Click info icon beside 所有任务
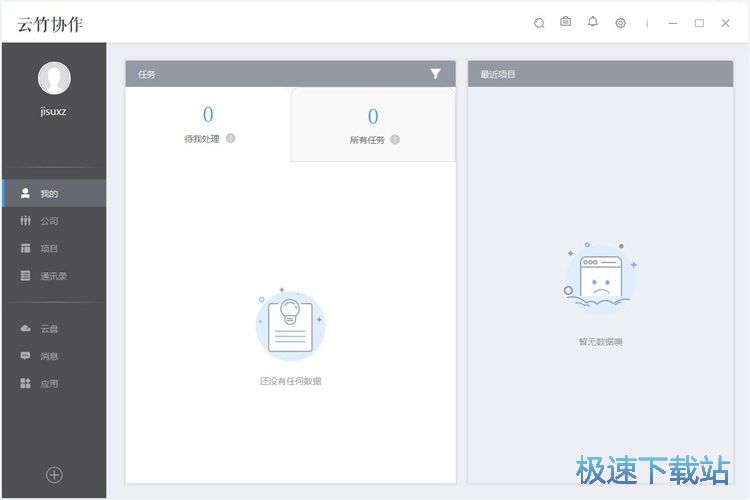This screenshot has width=750, height=500. pos(395,139)
